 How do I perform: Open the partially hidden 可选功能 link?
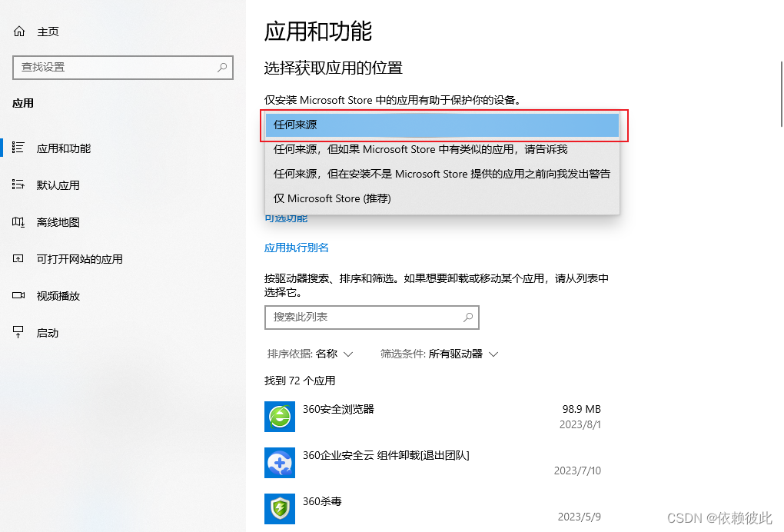pos(286,219)
